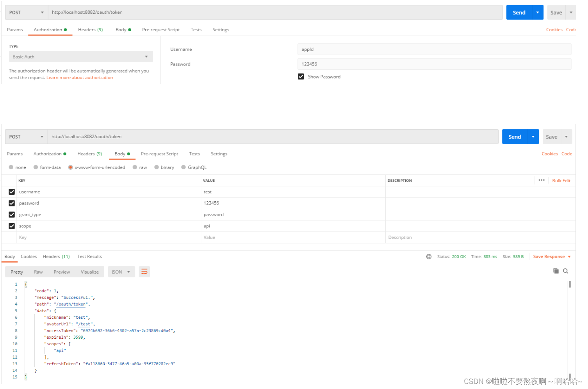Select the none body type radio

click(11, 167)
